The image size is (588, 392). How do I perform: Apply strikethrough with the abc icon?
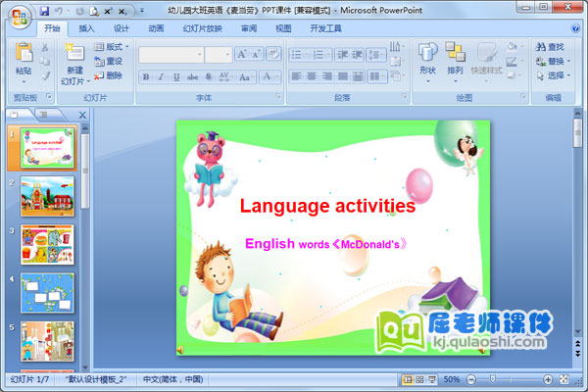[x=193, y=76]
